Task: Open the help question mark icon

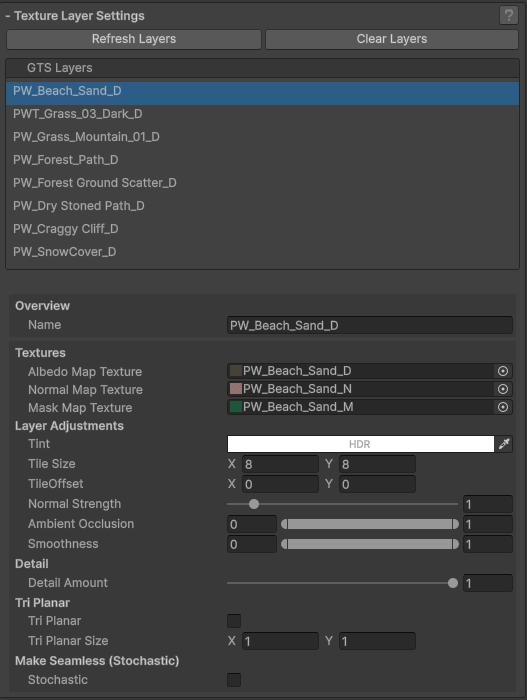Action: tap(509, 16)
